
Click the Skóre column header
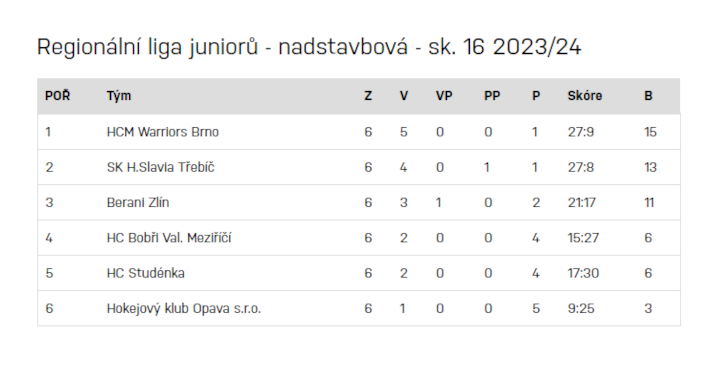pyautogui.click(x=585, y=96)
